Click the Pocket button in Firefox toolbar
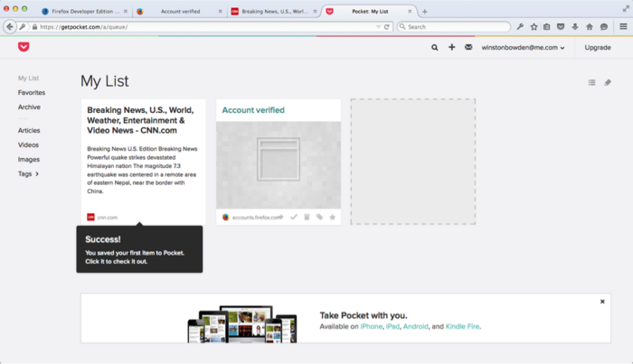This screenshot has width=633, height=364. (x=561, y=27)
